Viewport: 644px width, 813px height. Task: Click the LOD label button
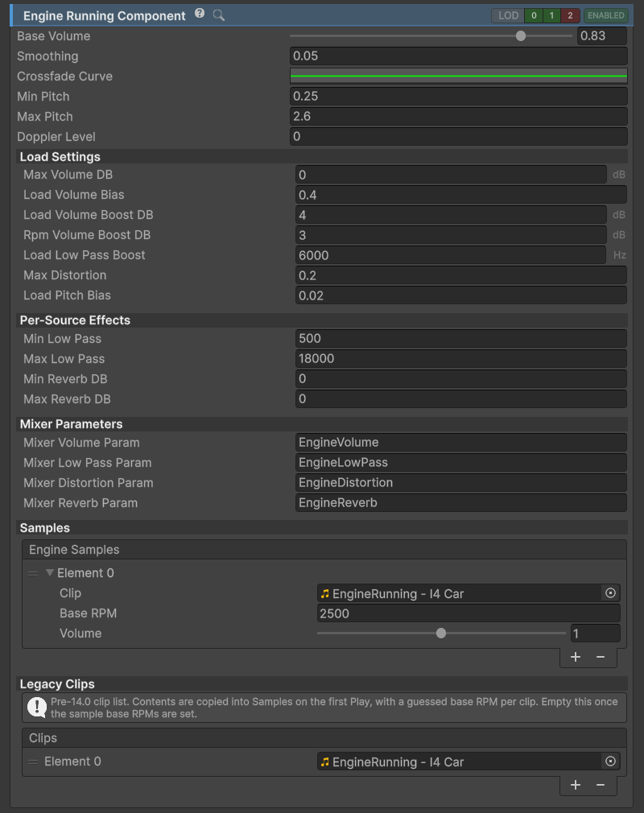tap(508, 15)
